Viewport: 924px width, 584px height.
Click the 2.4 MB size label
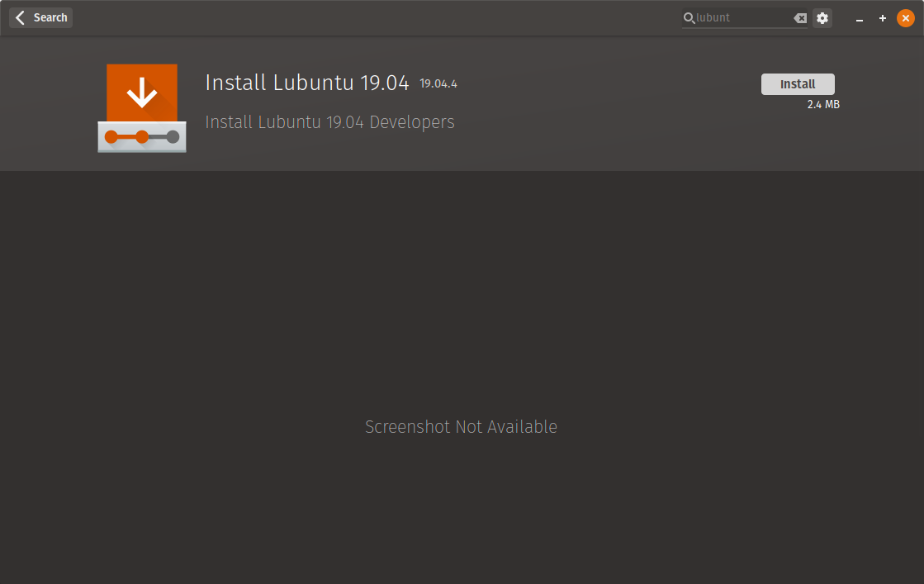click(x=823, y=104)
